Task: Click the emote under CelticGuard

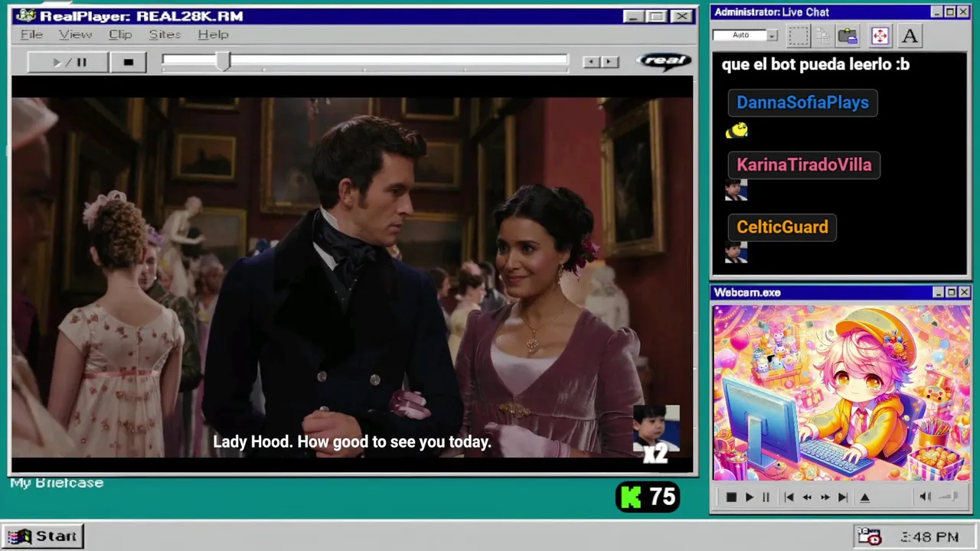Action: (736, 253)
